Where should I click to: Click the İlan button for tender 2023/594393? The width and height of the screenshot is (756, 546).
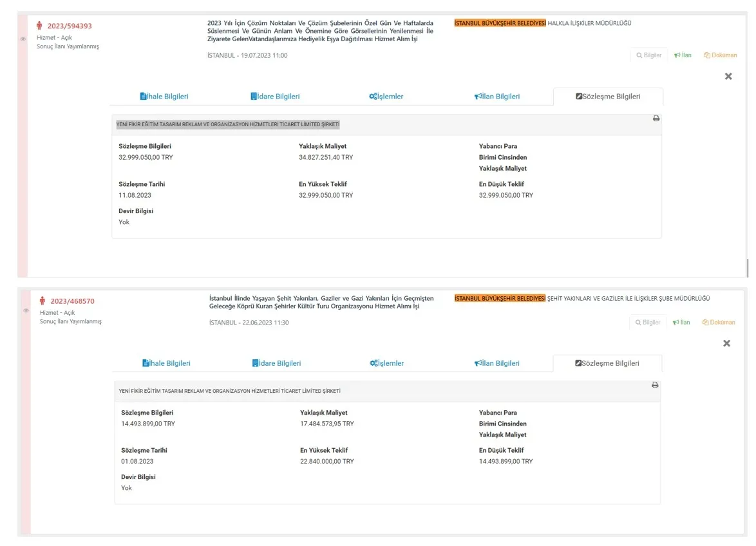683,55
